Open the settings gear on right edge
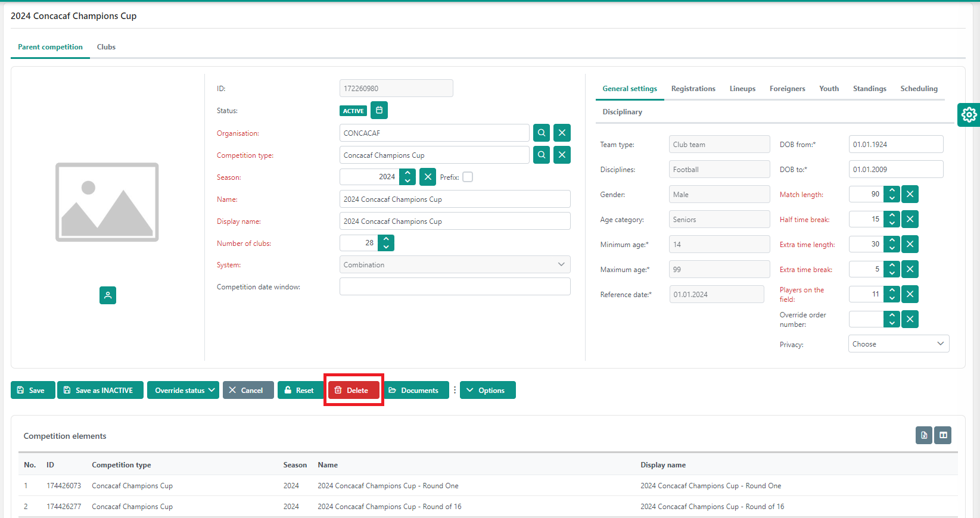 (969, 114)
